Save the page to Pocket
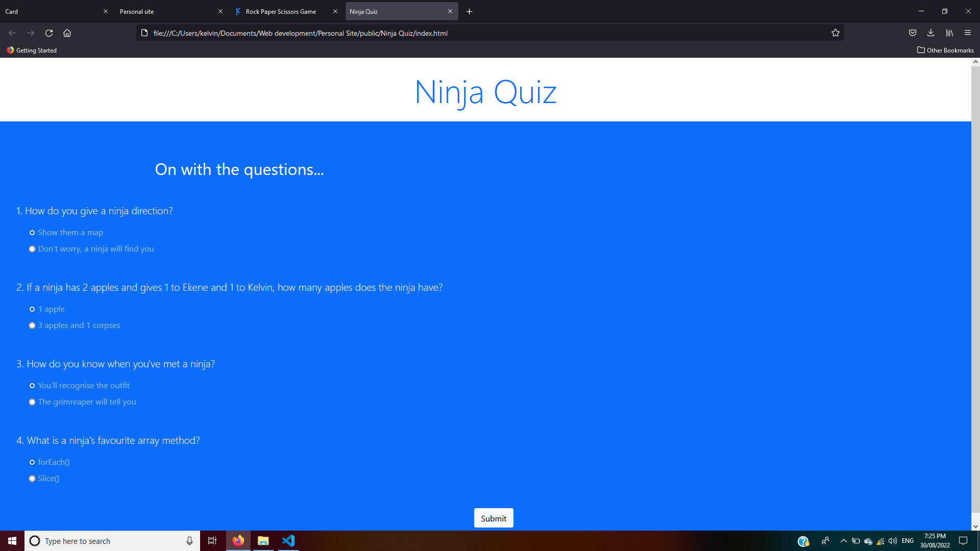980x551 pixels. (912, 33)
